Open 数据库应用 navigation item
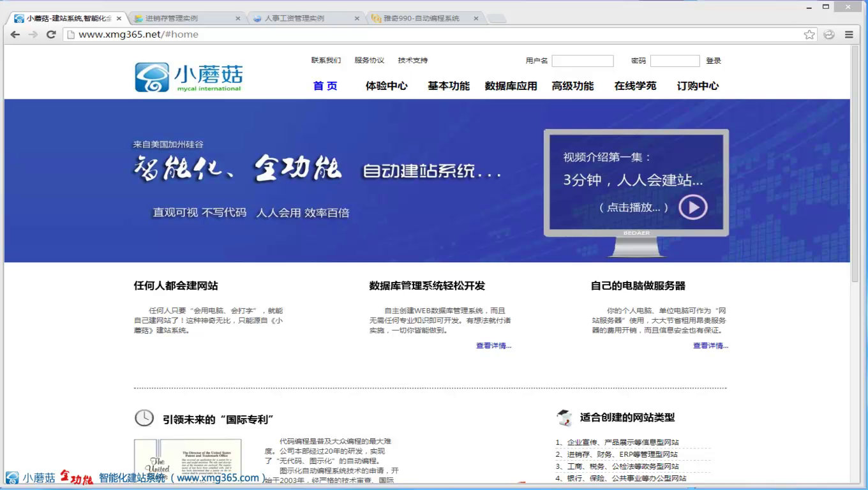 click(511, 86)
